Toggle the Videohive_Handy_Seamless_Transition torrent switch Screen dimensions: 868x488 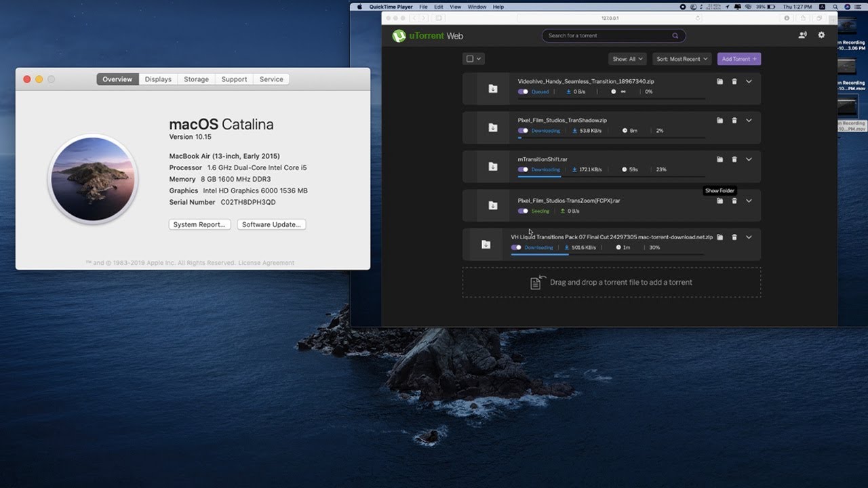coord(523,91)
